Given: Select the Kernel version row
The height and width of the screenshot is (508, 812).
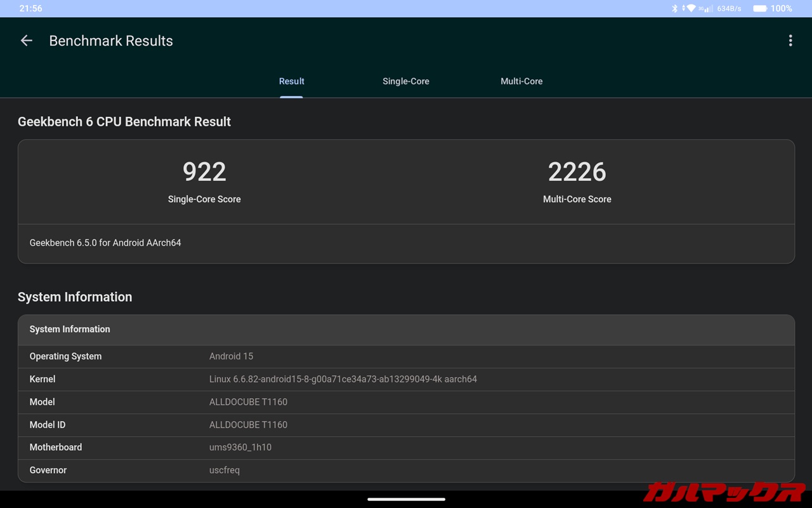Looking at the screenshot, I should click(x=406, y=379).
